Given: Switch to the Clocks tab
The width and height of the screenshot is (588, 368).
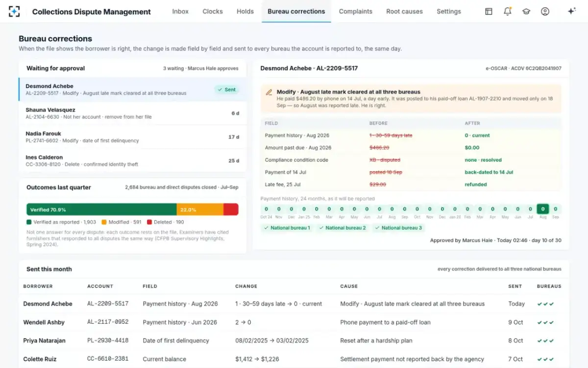Looking at the screenshot, I should coord(212,11).
